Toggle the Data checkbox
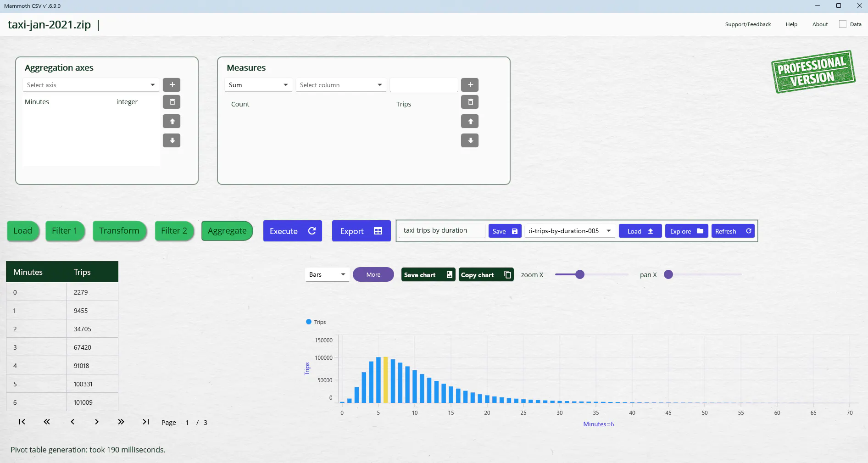 (843, 24)
